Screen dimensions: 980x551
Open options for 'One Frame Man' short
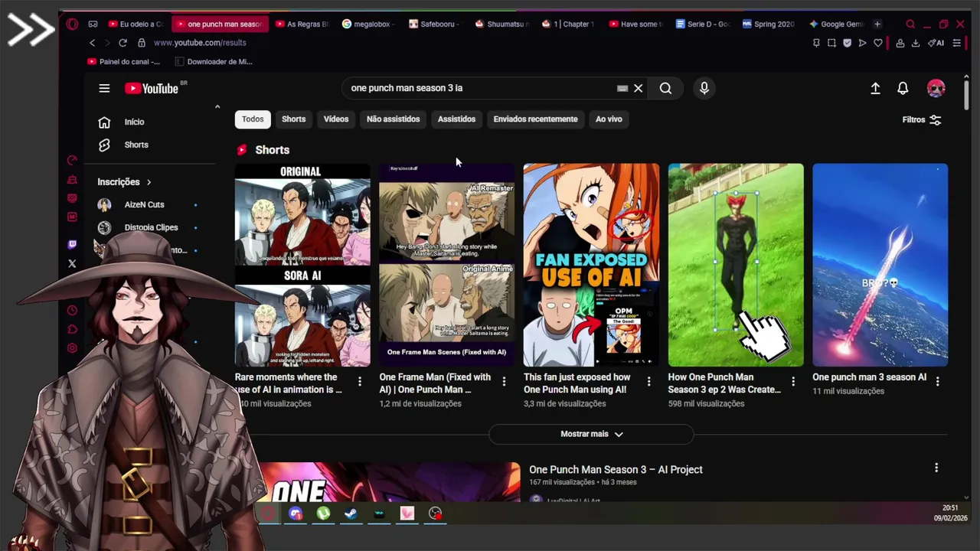pos(504,380)
